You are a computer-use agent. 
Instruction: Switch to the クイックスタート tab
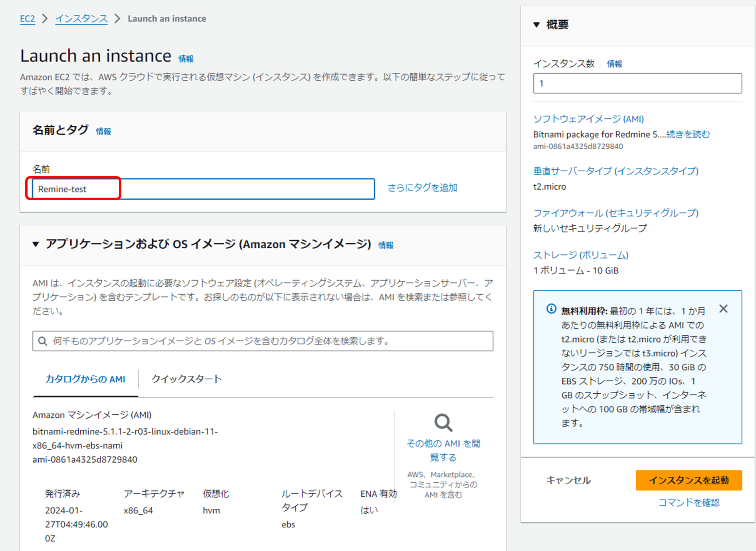[186, 379]
